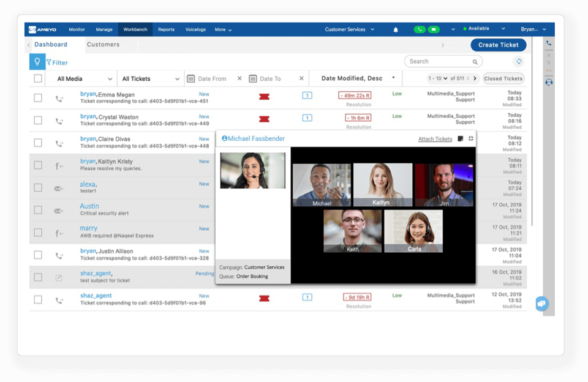This screenshot has width=588, height=382.
Task: Expand the video call window to fullscreen
Action: coord(470,138)
